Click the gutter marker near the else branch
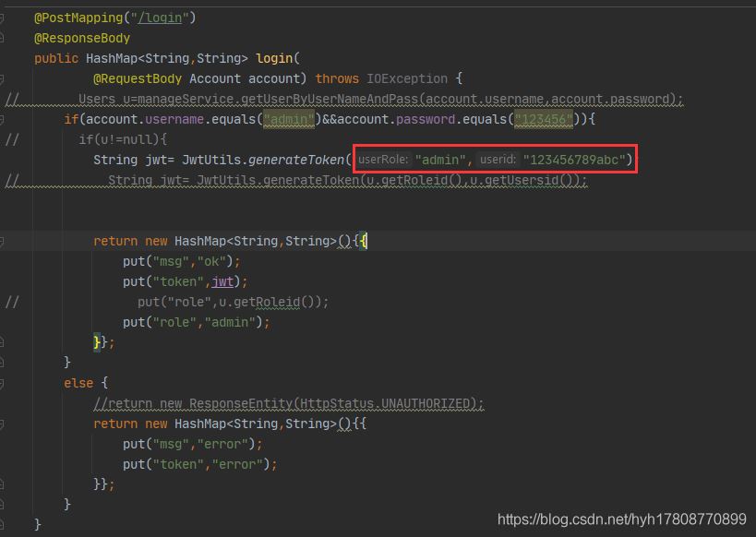The height and width of the screenshot is (537, 756). point(7,382)
